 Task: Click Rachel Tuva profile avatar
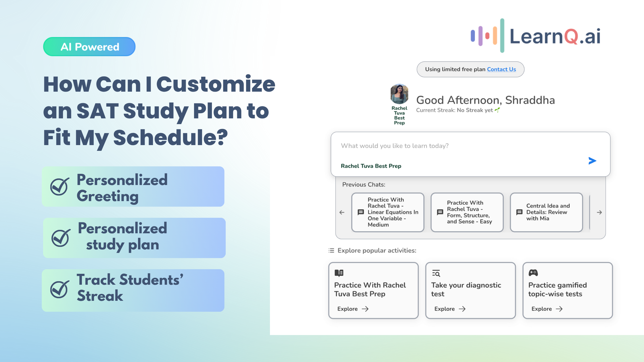tap(399, 94)
